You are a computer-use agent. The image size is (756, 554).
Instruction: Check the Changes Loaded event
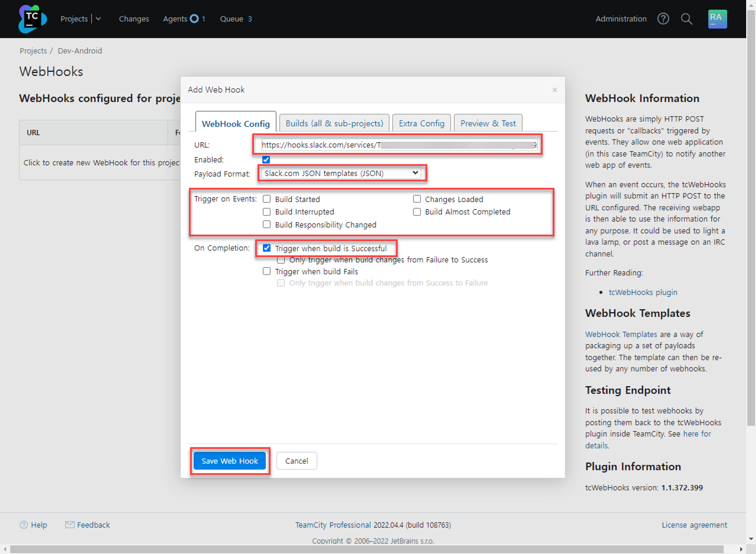417,199
